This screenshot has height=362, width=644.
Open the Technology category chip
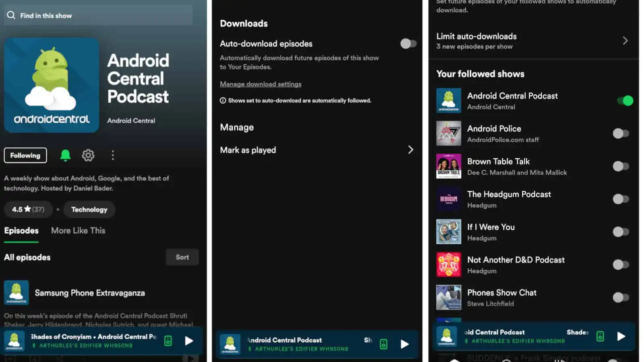tap(89, 210)
